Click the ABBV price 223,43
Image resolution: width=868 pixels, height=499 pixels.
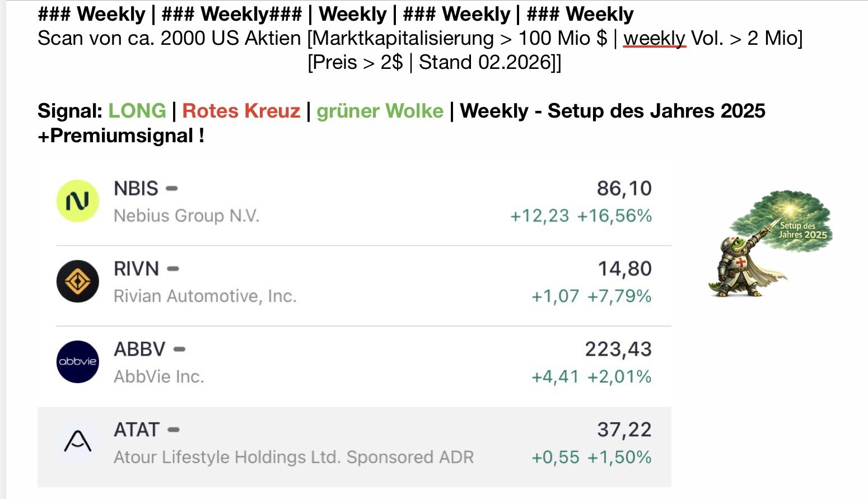click(x=618, y=349)
